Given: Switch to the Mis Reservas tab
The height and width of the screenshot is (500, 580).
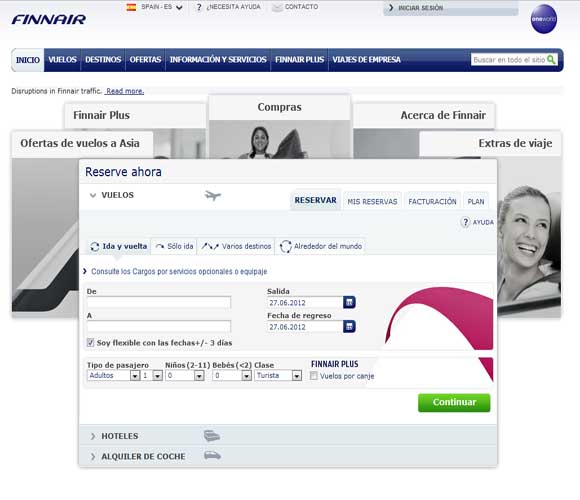Looking at the screenshot, I should pos(372,201).
